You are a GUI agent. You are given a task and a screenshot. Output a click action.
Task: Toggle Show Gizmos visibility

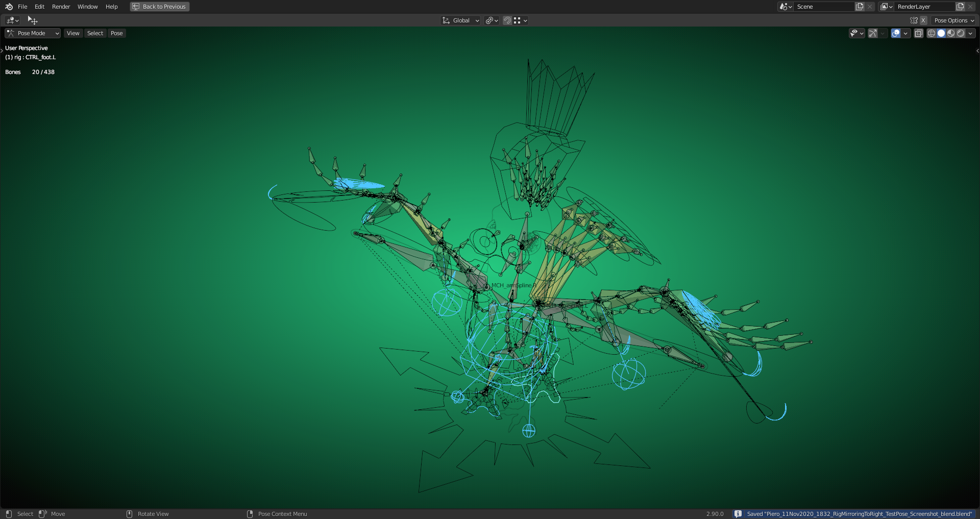(872, 33)
